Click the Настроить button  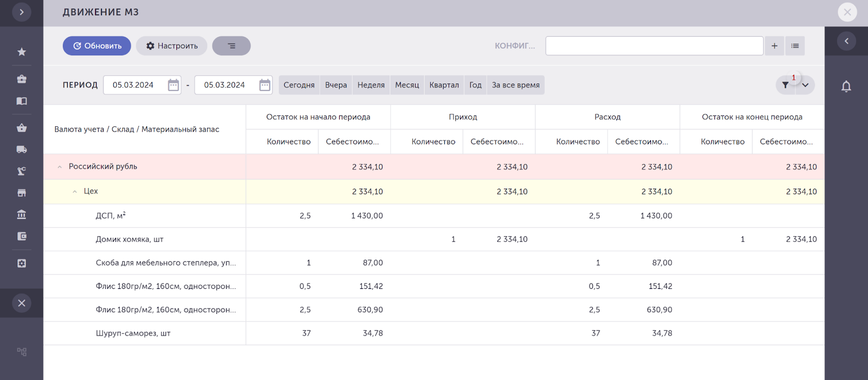tap(171, 46)
